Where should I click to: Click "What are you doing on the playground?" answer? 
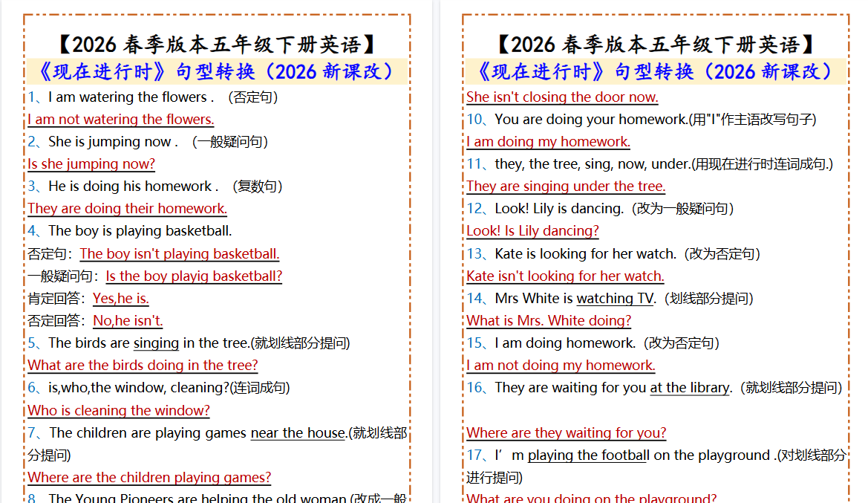pos(566,498)
